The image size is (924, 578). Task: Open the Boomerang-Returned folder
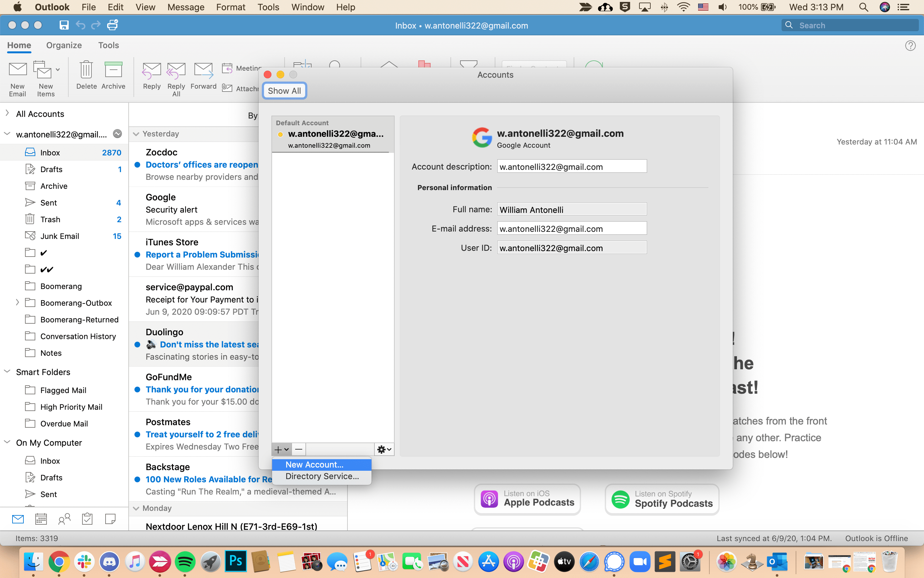[x=64, y=320]
